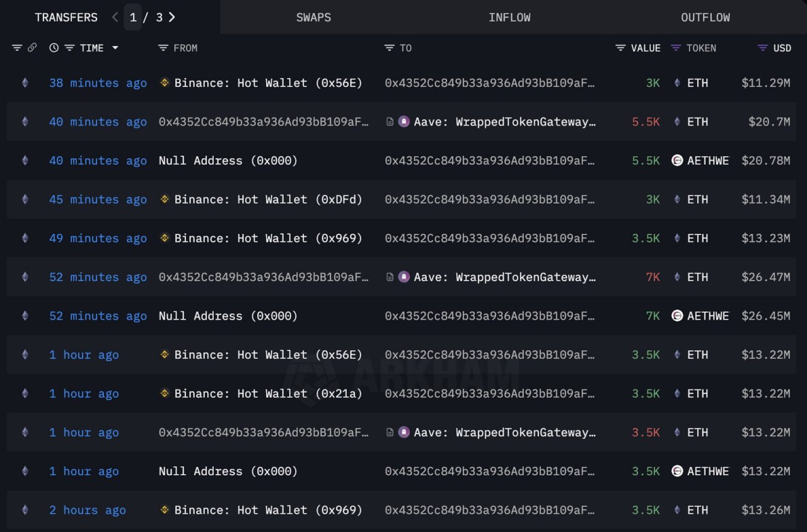Viewport: 807px width, 532px height.
Task: Click ETH token icon in $13.26M row
Action: (677, 510)
